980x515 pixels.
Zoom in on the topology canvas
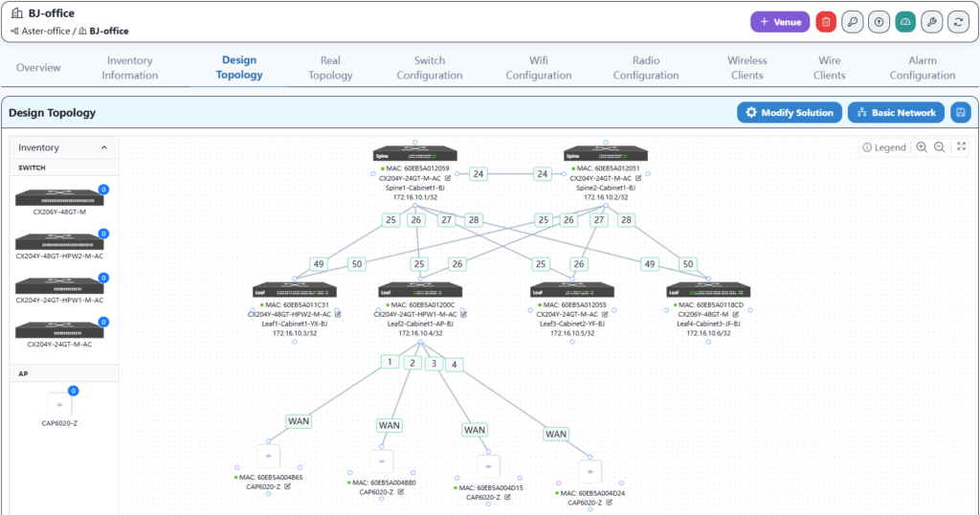(x=922, y=147)
